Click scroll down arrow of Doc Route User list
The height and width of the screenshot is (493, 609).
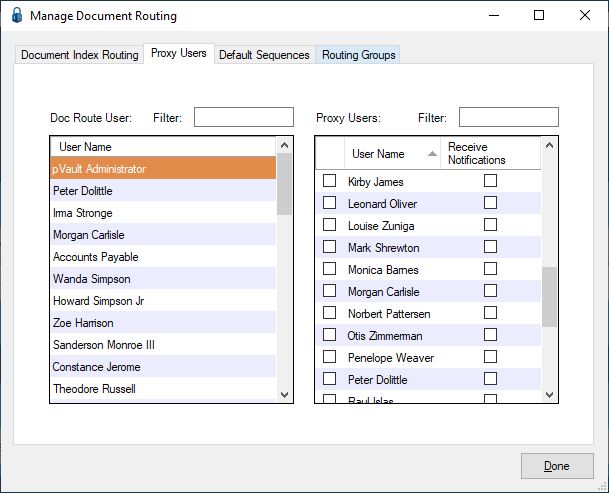click(x=284, y=394)
